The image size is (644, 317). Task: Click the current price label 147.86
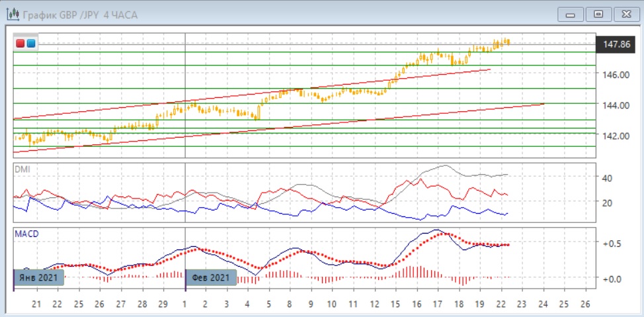[615, 44]
